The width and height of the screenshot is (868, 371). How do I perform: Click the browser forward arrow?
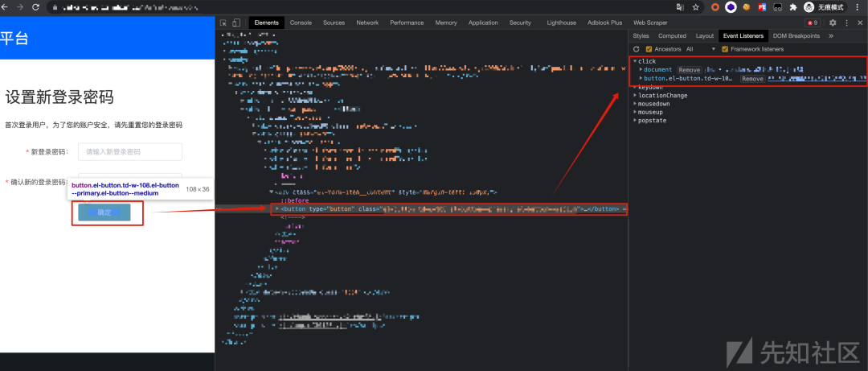click(20, 7)
